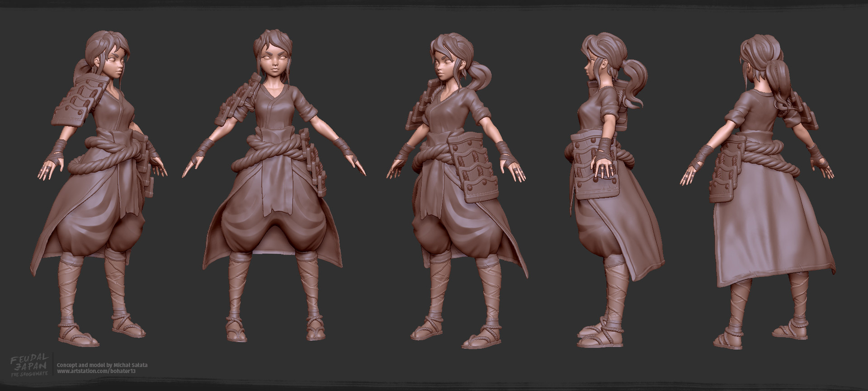Open the artstation.com/bohater13 link
This screenshot has width=868, height=391.
[x=97, y=372]
